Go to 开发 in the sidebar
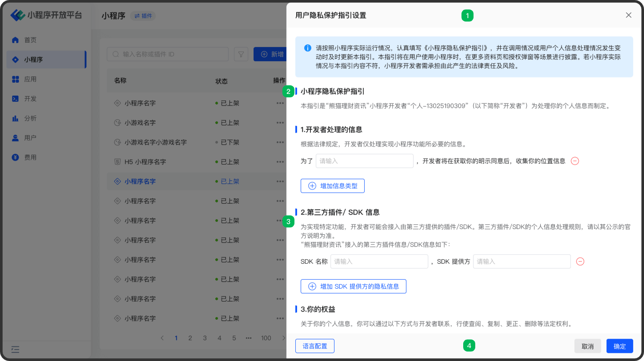 tap(30, 99)
